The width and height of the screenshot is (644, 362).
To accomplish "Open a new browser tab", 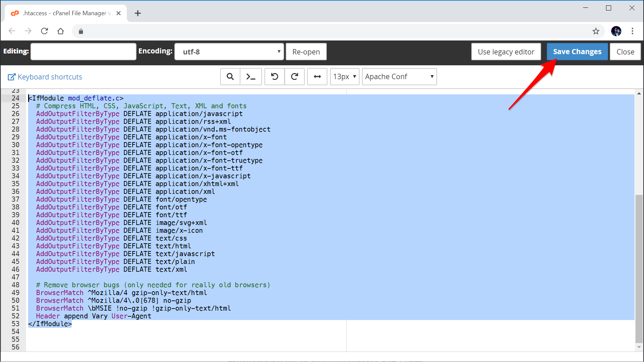I will coord(137,13).
